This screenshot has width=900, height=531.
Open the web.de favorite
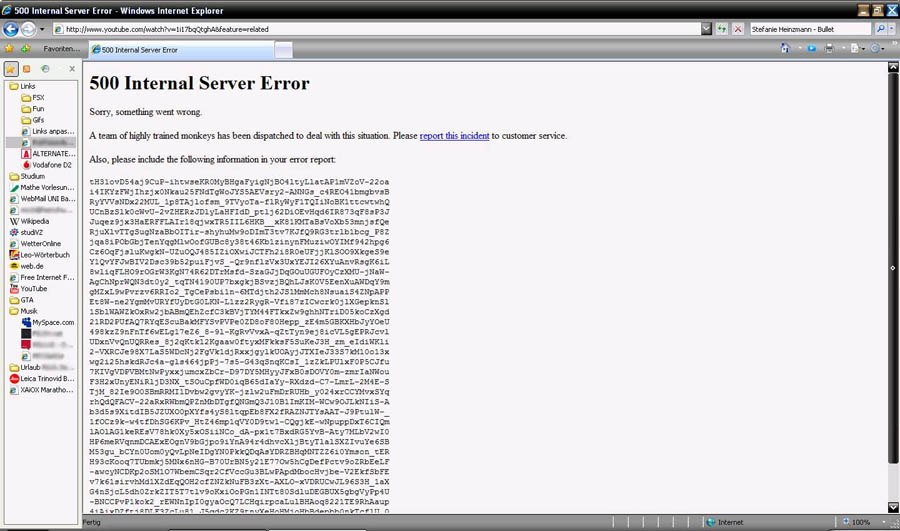point(27,266)
